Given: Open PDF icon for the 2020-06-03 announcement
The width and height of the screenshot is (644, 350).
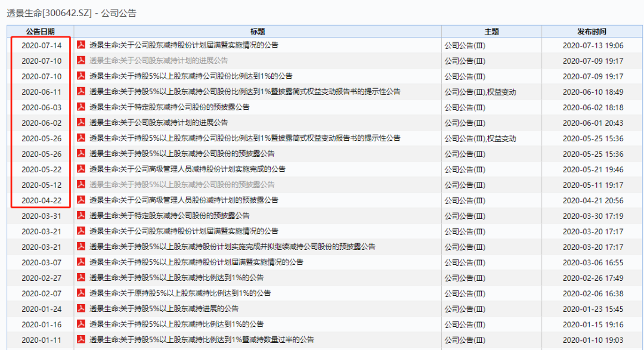Looking at the screenshot, I should pyautogui.click(x=81, y=107).
